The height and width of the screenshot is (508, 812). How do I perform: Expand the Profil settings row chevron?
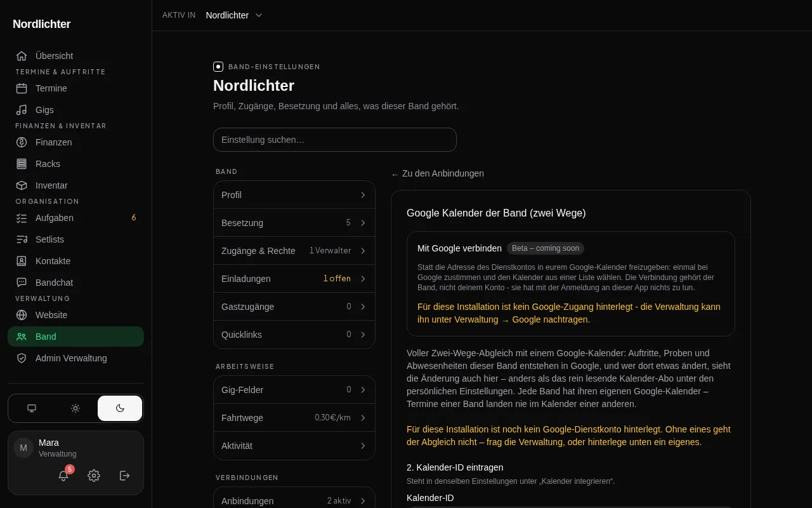click(x=363, y=195)
